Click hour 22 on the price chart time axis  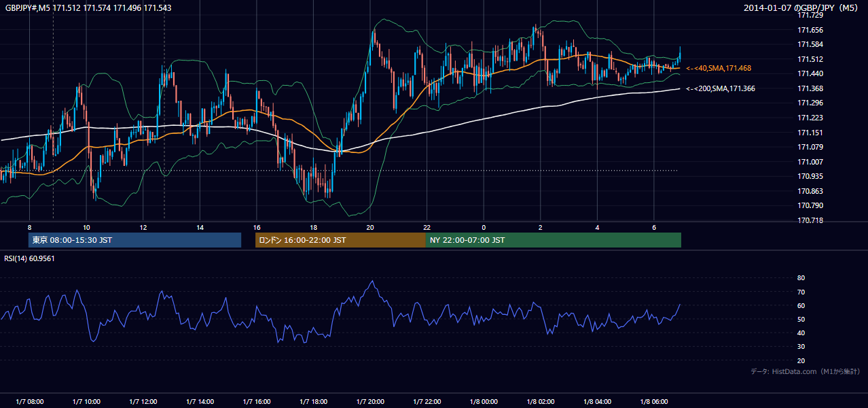[427, 227]
